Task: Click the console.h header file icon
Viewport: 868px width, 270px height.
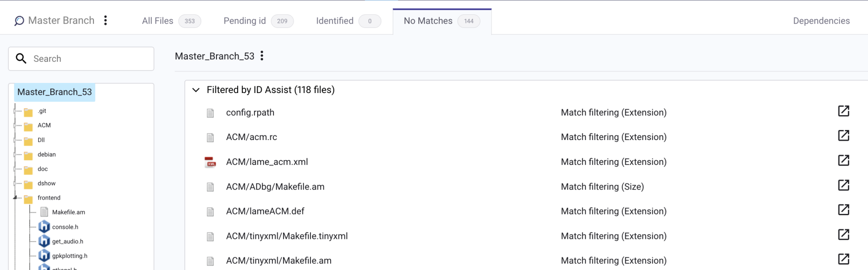Action: pos(44,226)
